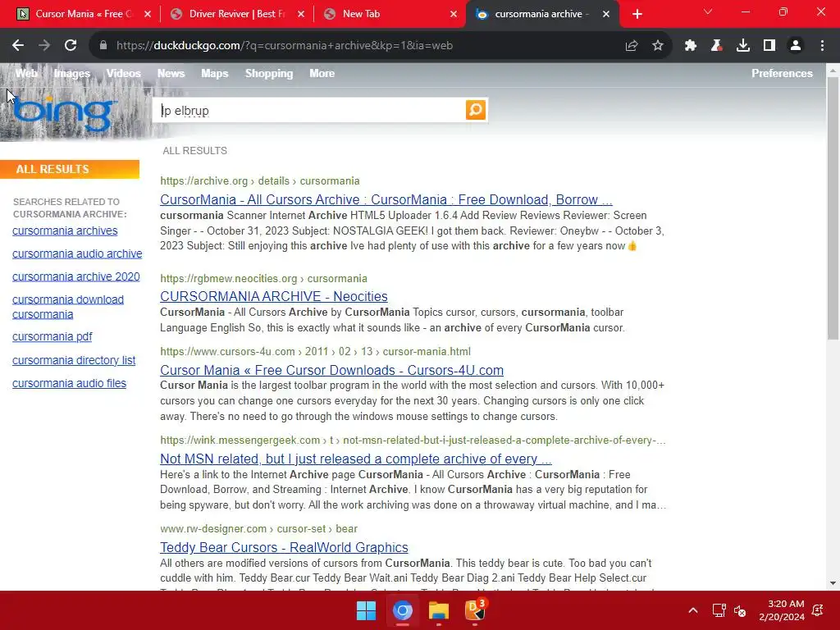Select the Shopping search category
840x630 pixels.
click(269, 73)
